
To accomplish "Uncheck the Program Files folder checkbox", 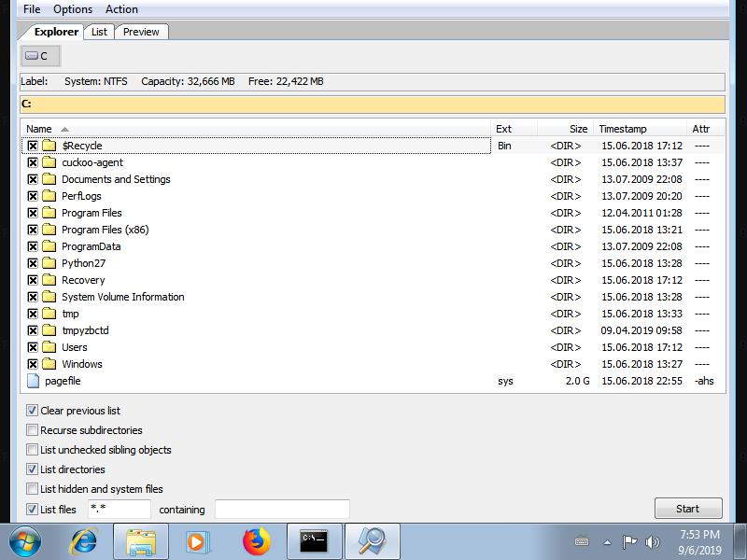I will pos(33,213).
